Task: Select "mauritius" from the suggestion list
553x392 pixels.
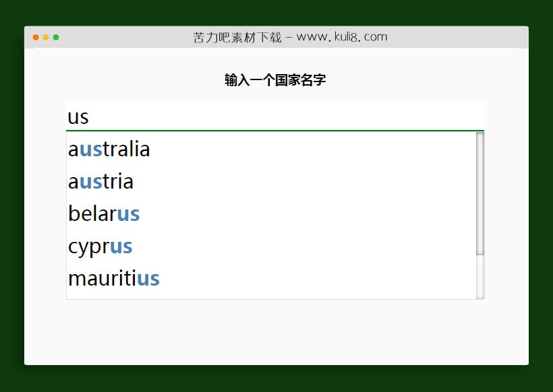Action: point(113,278)
